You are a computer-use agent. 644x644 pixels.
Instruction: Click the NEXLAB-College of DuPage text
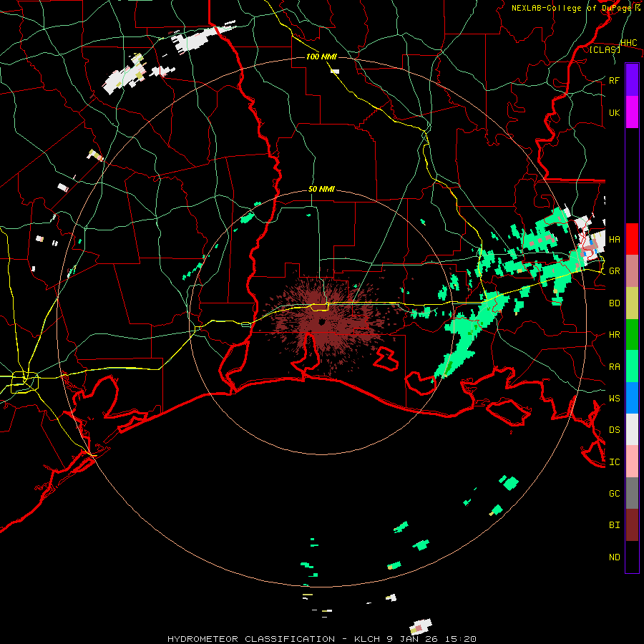571,8
